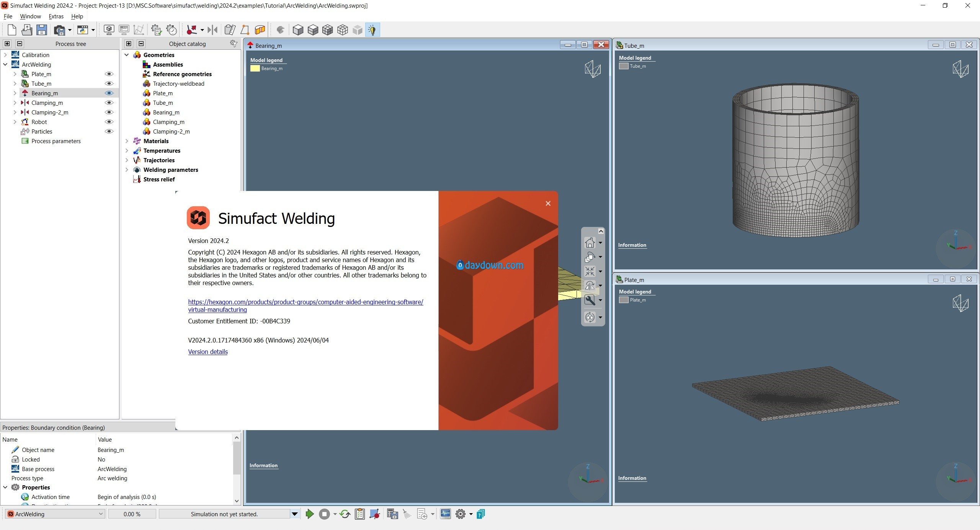980x530 pixels.
Task: Click the monitor with cube model view icon
Action: point(109,30)
